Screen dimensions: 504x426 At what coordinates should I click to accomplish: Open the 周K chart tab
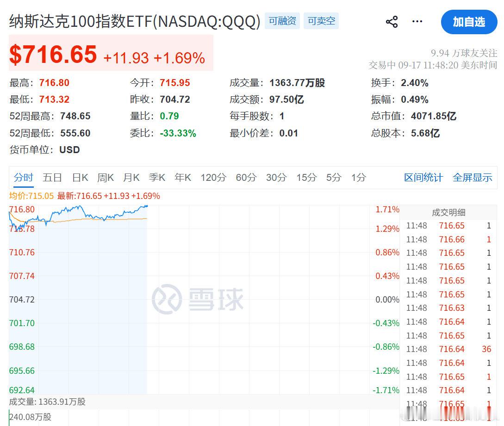coord(106,177)
